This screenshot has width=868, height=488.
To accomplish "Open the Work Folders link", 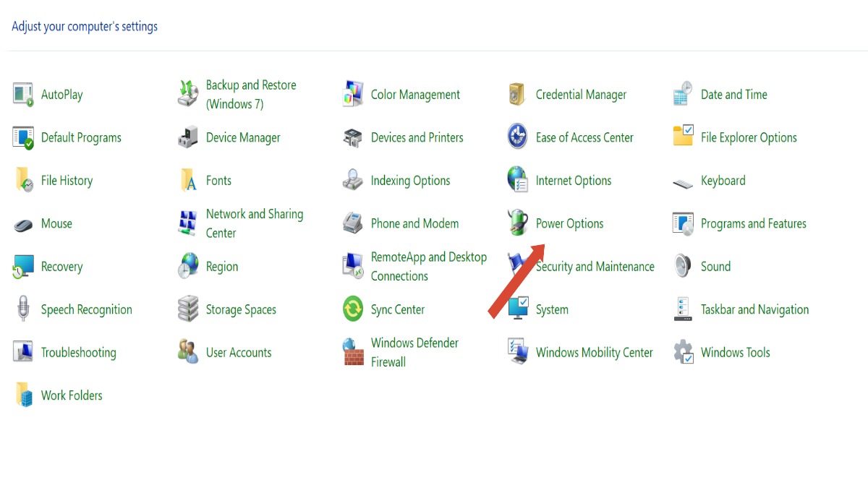I will (x=72, y=395).
